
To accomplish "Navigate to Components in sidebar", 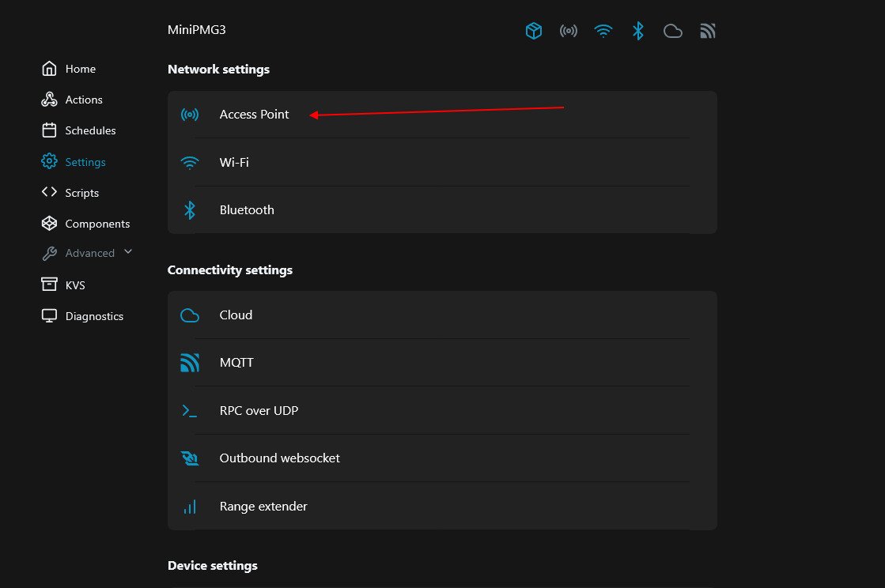I will pos(96,224).
